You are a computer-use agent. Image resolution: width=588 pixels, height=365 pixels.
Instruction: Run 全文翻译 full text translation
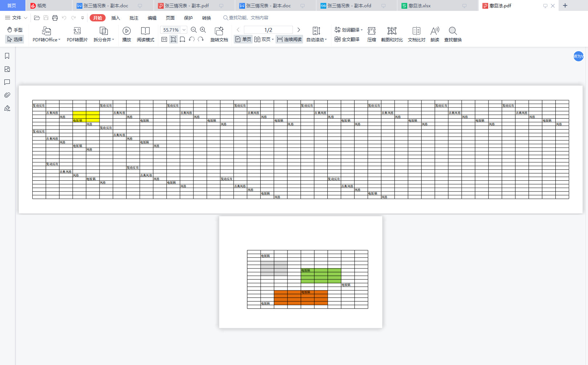click(347, 39)
